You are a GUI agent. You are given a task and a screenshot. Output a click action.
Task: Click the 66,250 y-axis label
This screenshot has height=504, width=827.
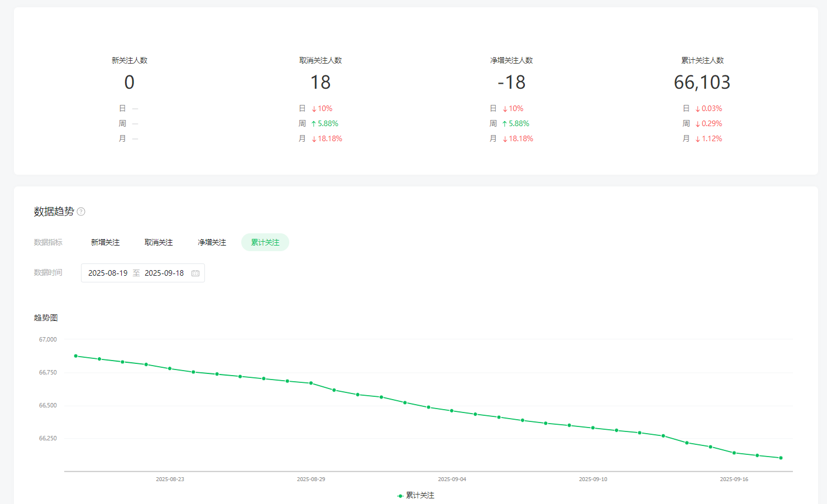[47, 438]
